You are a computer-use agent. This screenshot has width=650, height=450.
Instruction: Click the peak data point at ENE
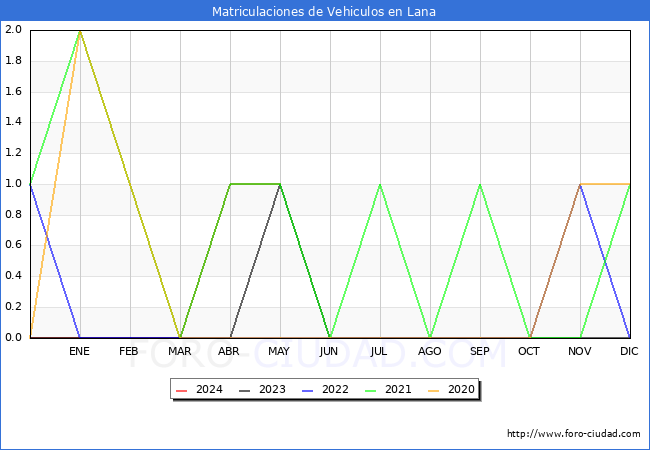[x=80, y=31]
